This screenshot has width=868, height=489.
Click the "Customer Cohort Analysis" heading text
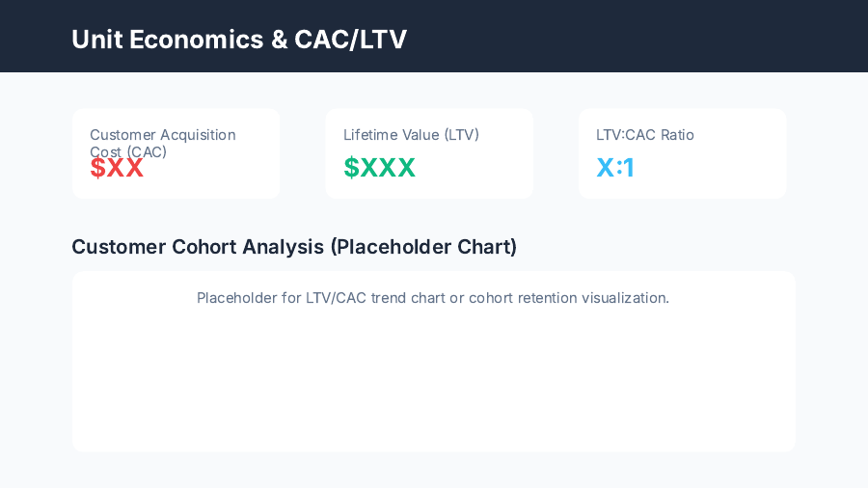pyautogui.click(x=199, y=247)
